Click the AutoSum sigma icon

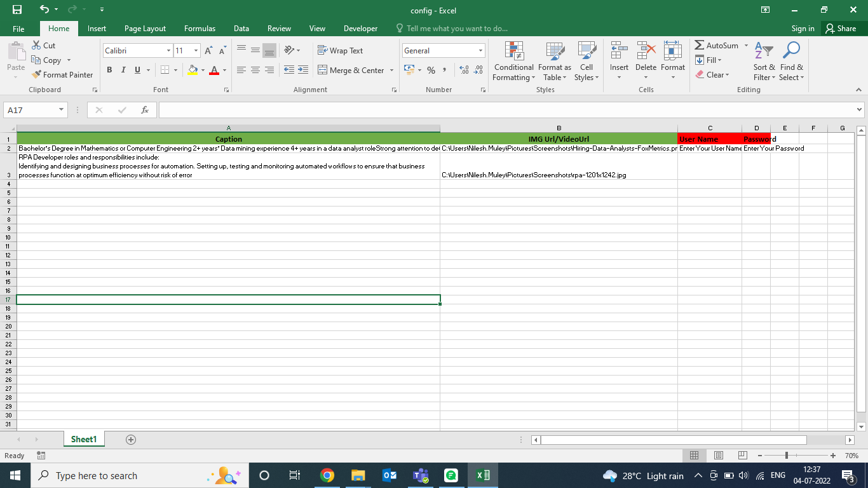(x=699, y=46)
